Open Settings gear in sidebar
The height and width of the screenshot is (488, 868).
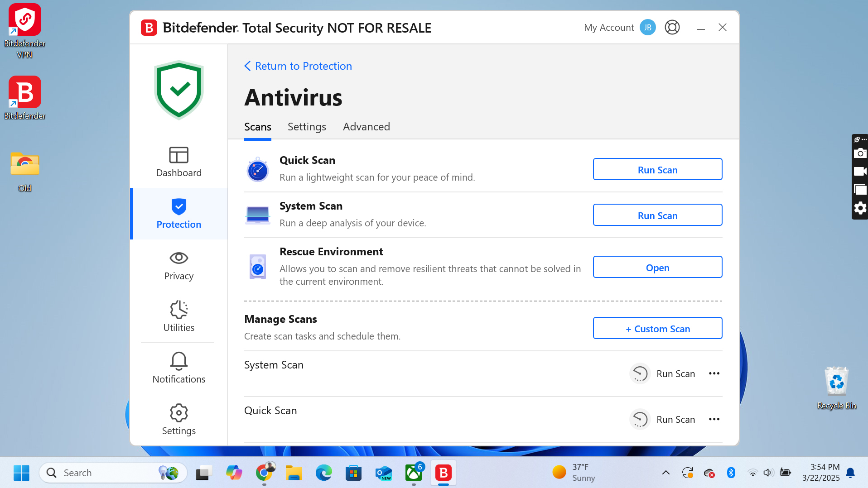(x=178, y=420)
